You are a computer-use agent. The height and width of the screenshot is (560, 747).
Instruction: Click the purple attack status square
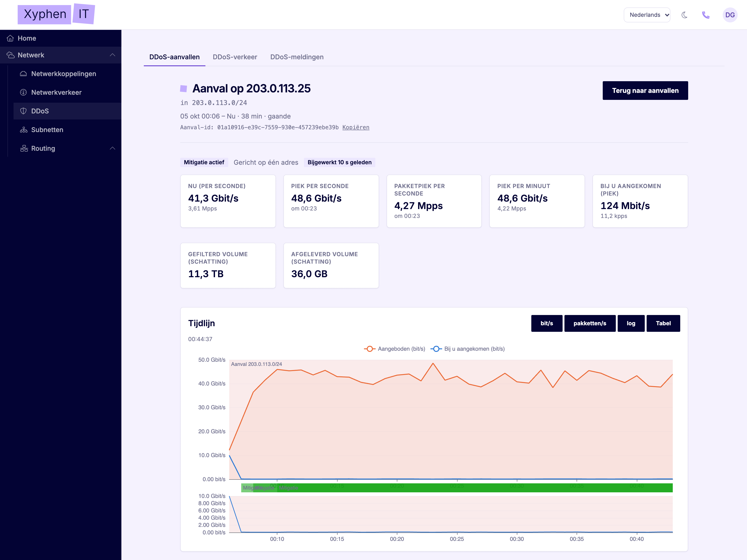point(183,88)
